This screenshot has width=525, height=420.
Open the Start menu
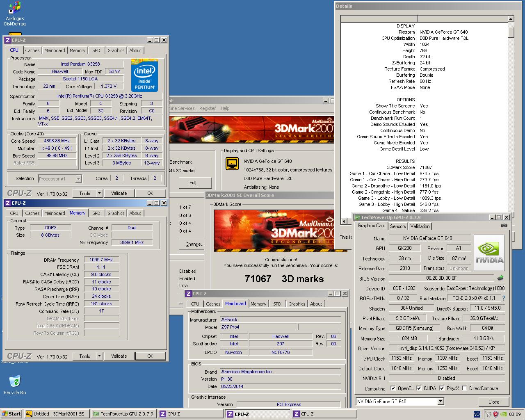[11, 414]
